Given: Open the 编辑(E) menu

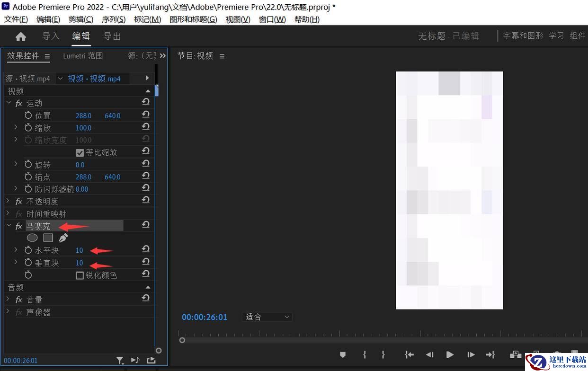Looking at the screenshot, I should pyautogui.click(x=48, y=19).
